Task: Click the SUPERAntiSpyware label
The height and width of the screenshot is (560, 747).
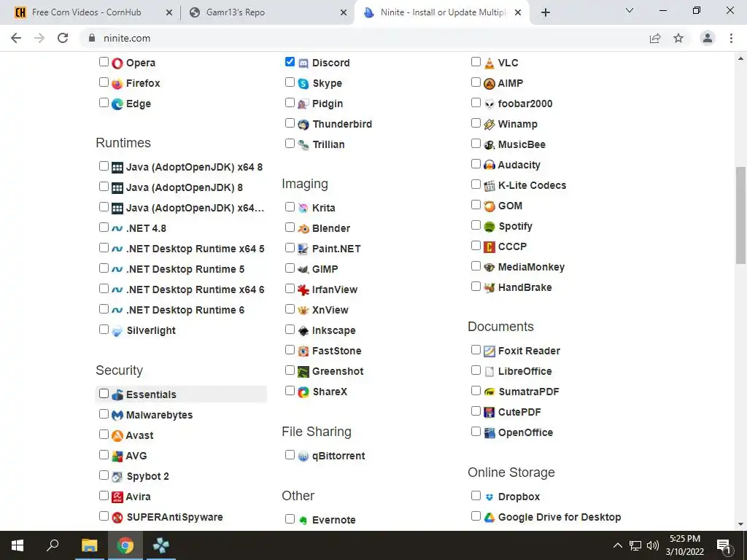Action: point(174,517)
